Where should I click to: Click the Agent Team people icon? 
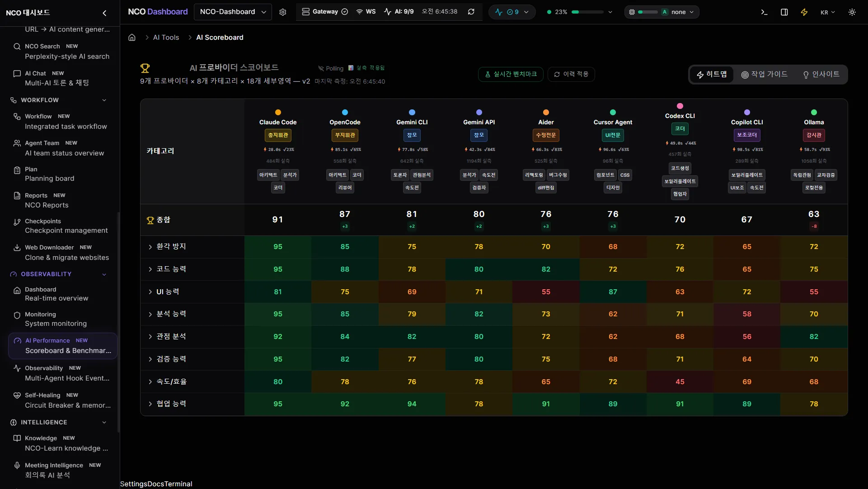(x=17, y=143)
